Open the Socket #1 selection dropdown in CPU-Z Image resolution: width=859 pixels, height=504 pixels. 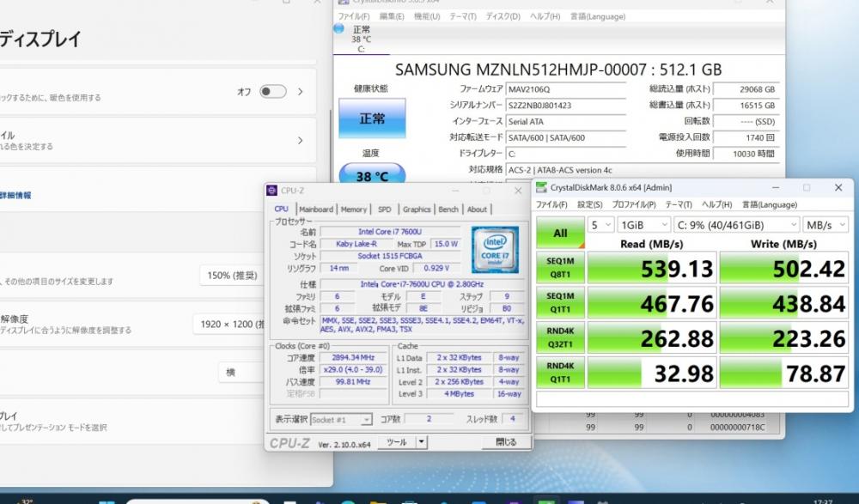click(341, 420)
